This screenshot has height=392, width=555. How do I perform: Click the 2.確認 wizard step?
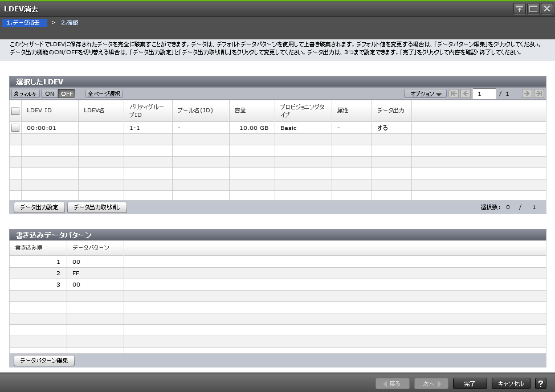point(70,23)
